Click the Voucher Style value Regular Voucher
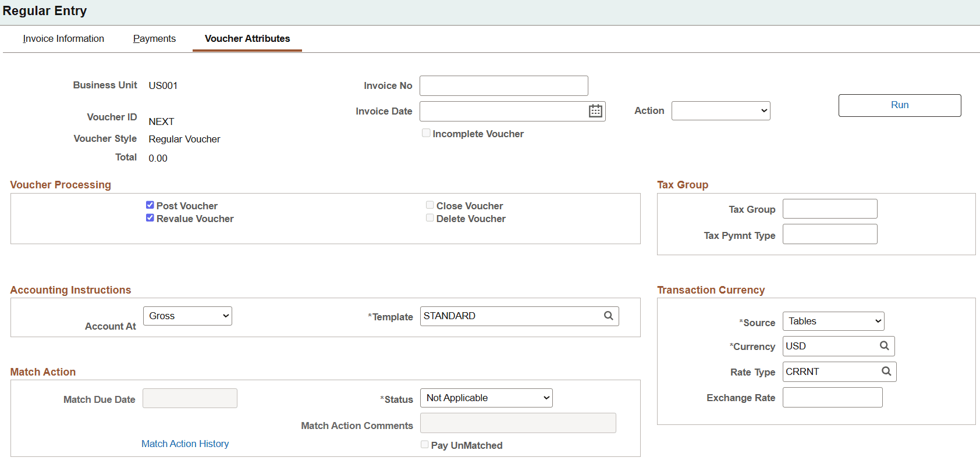Viewport: 980px width, 461px height. [x=184, y=139]
